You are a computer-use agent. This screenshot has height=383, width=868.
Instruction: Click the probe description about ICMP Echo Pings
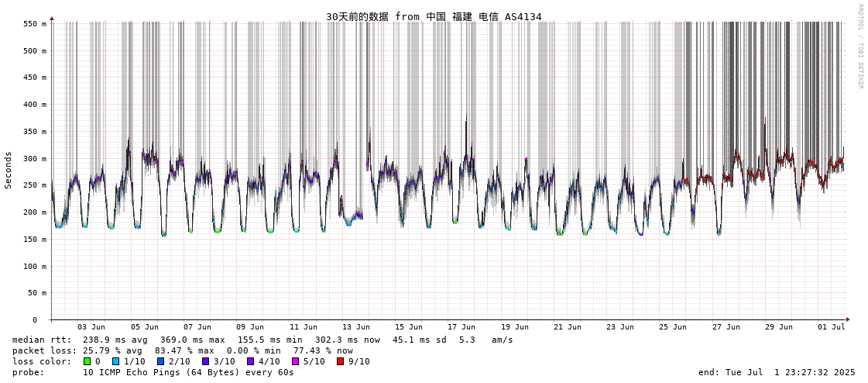pyautogui.click(x=188, y=372)
